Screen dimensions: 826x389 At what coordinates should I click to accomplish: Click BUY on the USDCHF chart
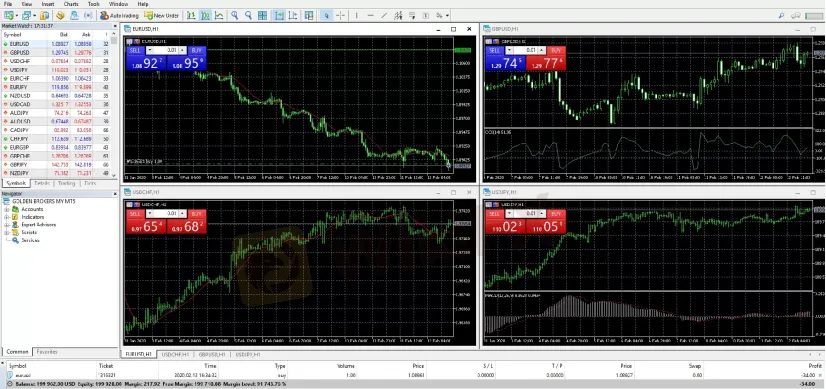point(196,213)
